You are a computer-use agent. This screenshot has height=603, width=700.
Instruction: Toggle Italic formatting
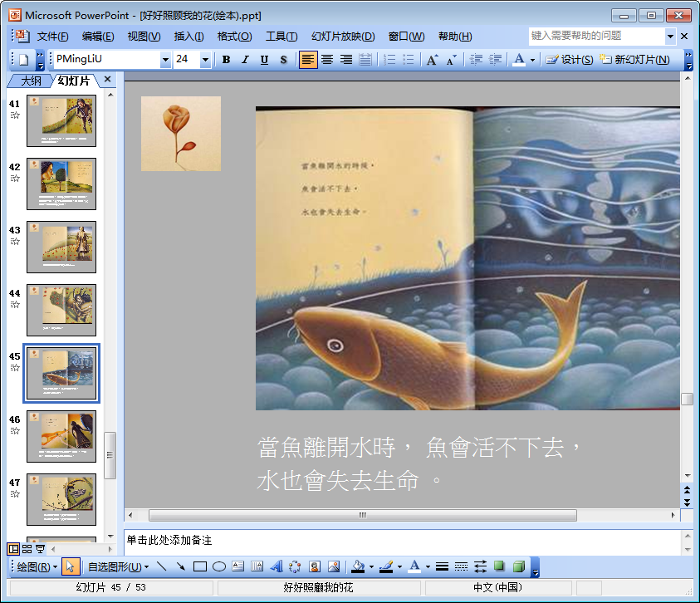click(245, 60)
